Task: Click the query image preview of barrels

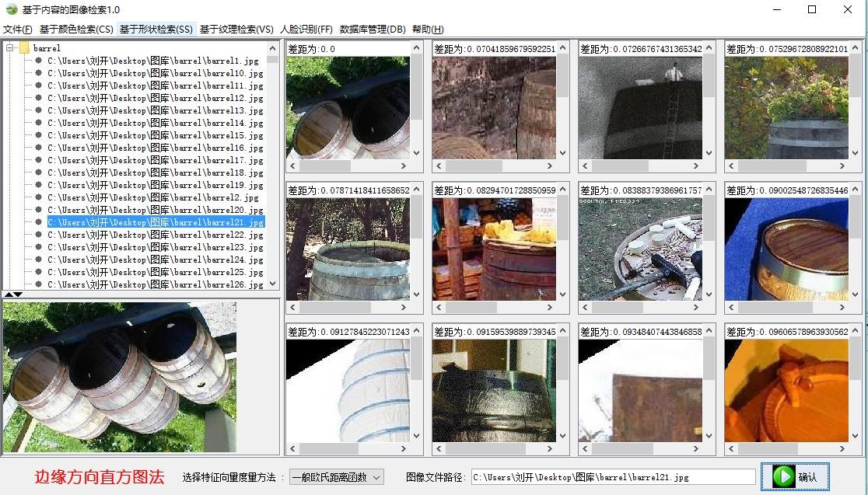Action: click(120, 377)
